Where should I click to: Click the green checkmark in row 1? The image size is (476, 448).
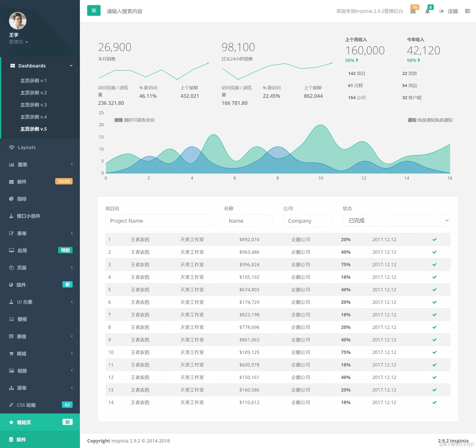(434, 239)
